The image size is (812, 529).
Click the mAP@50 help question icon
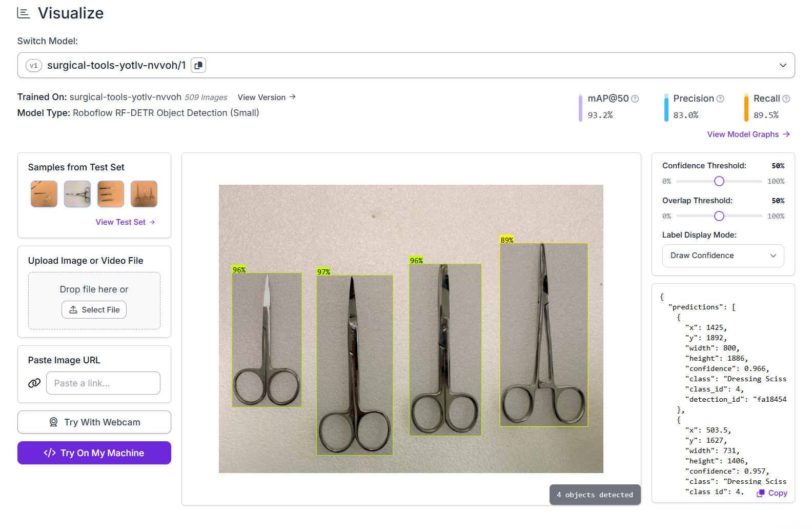635,99
